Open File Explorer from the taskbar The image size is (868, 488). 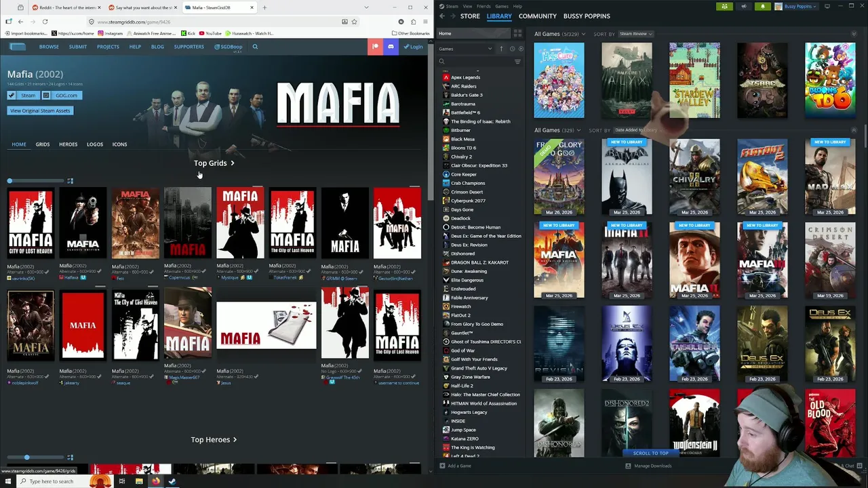(138, 481)
